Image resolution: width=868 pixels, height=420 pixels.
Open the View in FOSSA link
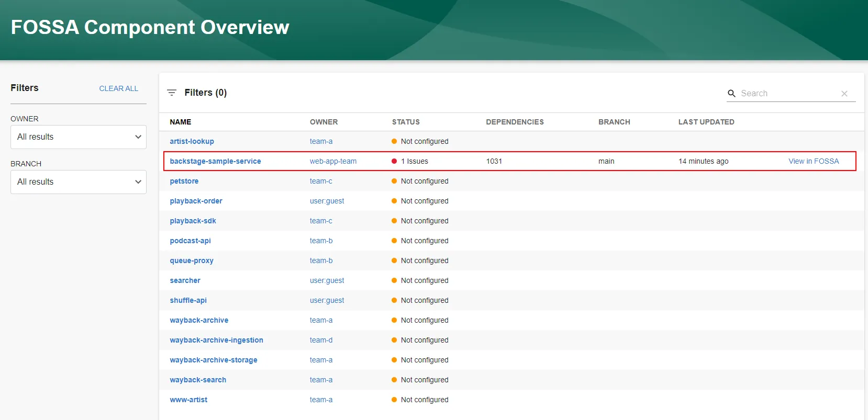click(x=814, y=161)
